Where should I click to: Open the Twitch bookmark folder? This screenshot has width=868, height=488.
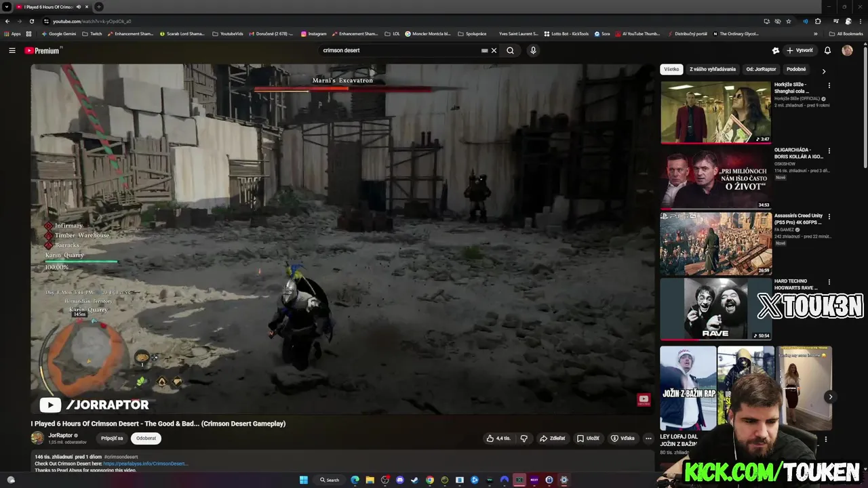click(92, 33)
